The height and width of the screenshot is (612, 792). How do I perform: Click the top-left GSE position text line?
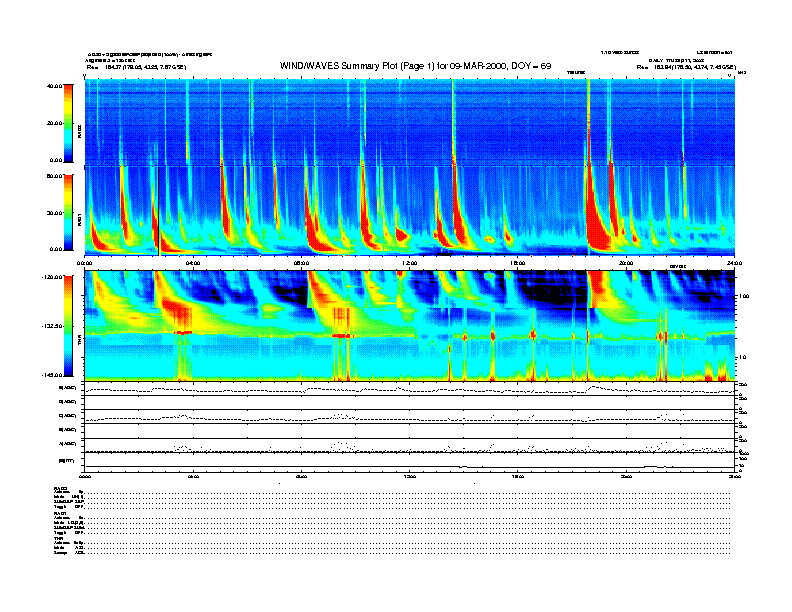click(x=136, y=67)
